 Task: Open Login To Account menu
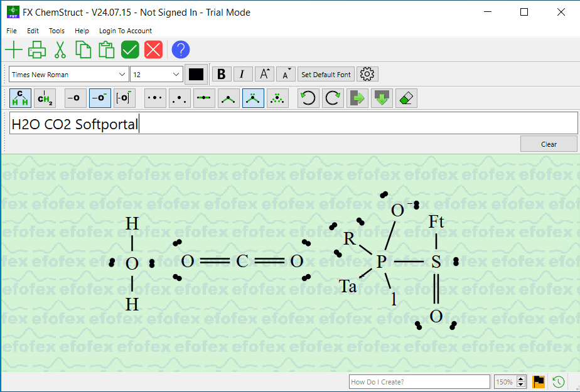pos(126,31)
